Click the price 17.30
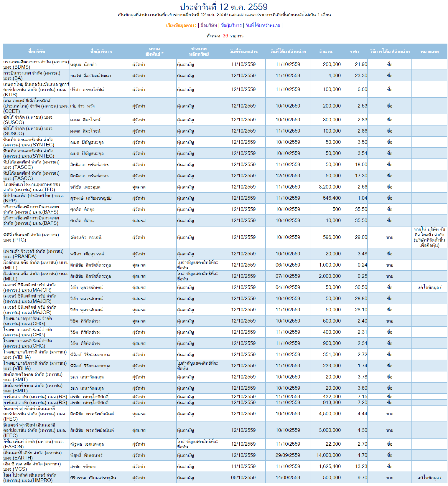The image size is (448, 486). click(361, 176)
